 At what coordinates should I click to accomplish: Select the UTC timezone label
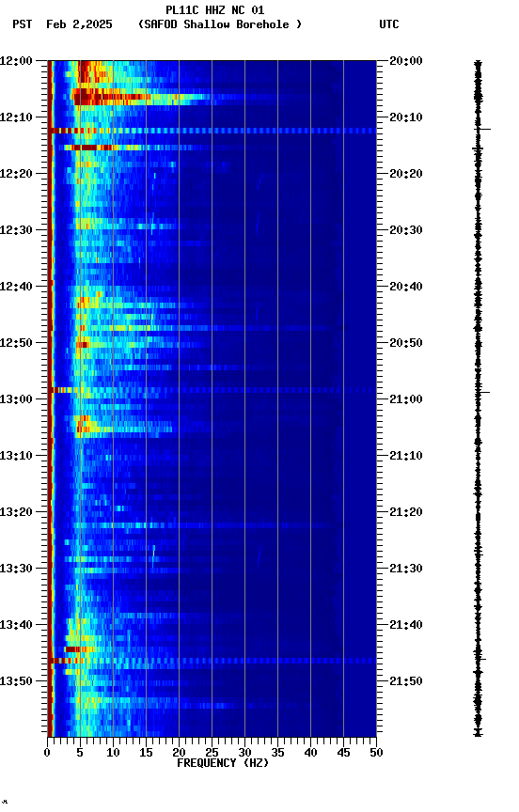389,24
